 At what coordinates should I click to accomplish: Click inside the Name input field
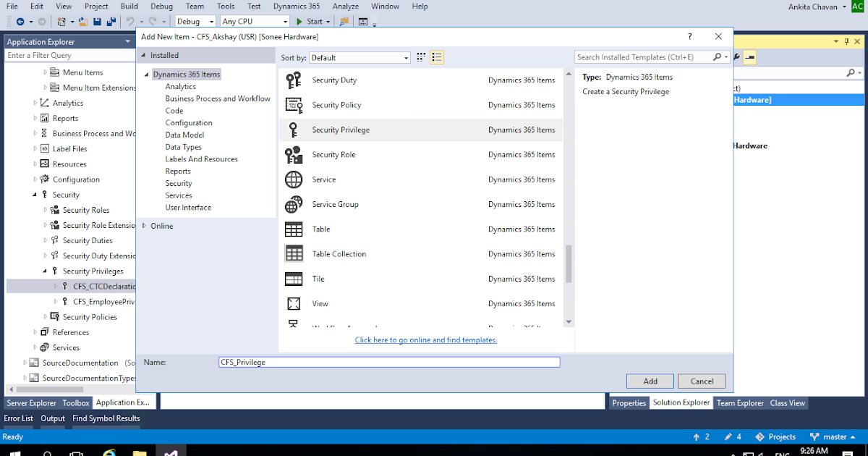[x=388, y=362]
